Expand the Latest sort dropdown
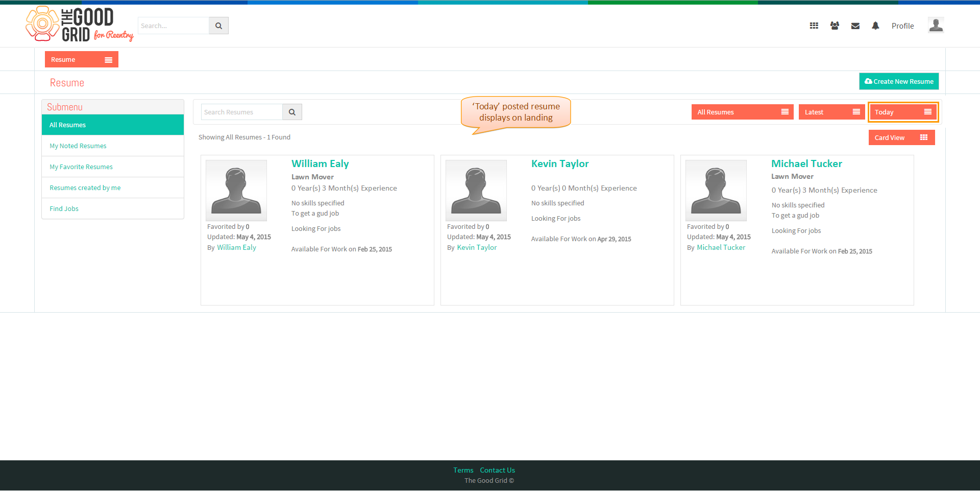 (831, 112)
